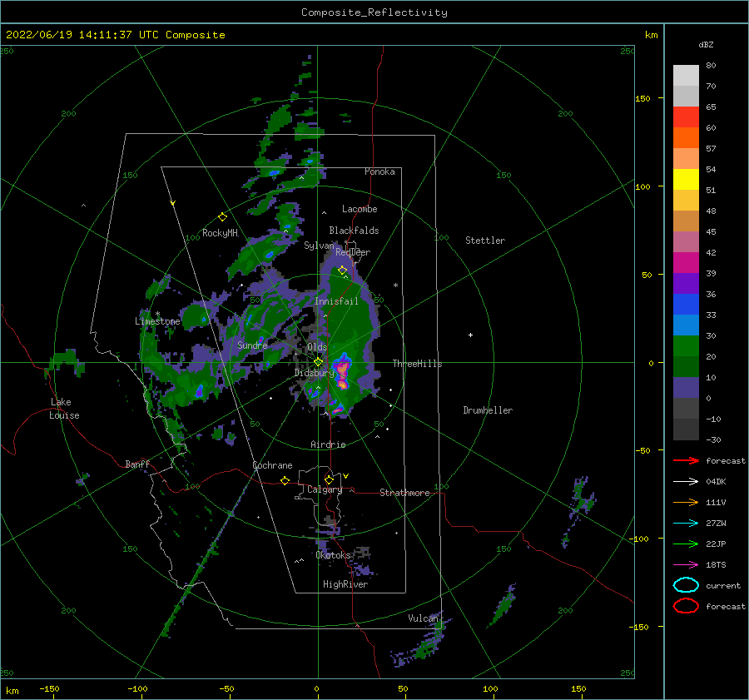
Task: Click the cyan 27ZW arrow icon
Action: (686, 524)
